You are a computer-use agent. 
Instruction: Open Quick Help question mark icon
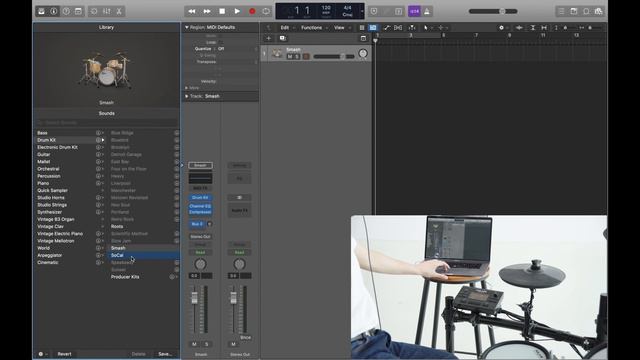[66, 11]
